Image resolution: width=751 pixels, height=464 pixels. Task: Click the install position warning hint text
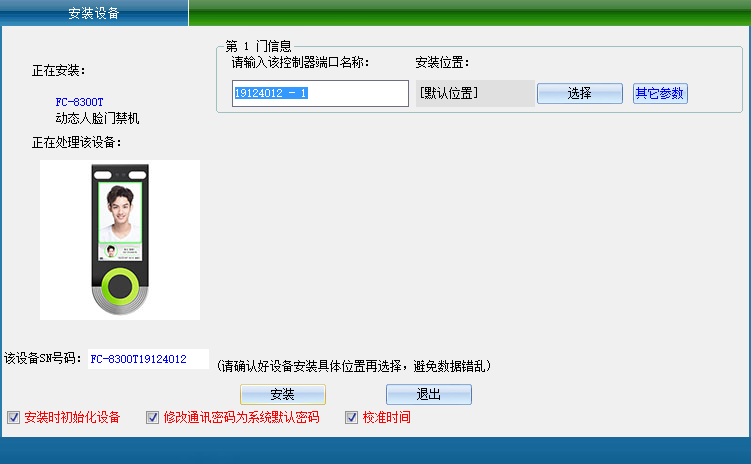point(353,365)
